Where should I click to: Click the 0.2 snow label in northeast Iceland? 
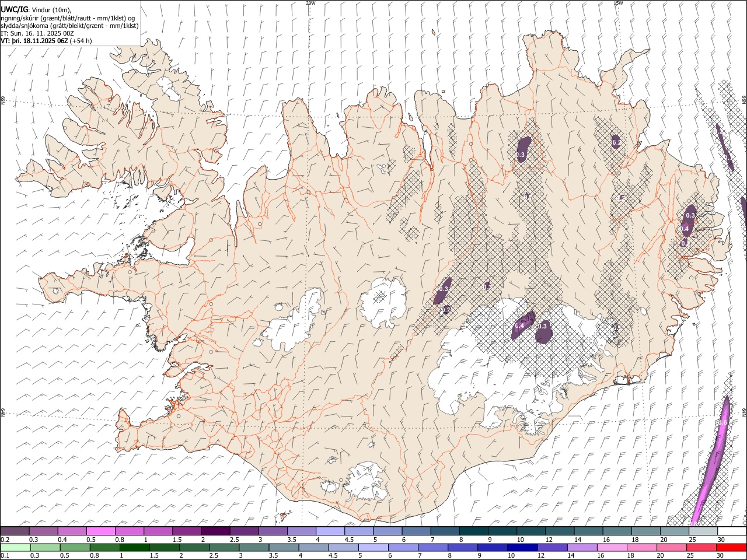616,142
